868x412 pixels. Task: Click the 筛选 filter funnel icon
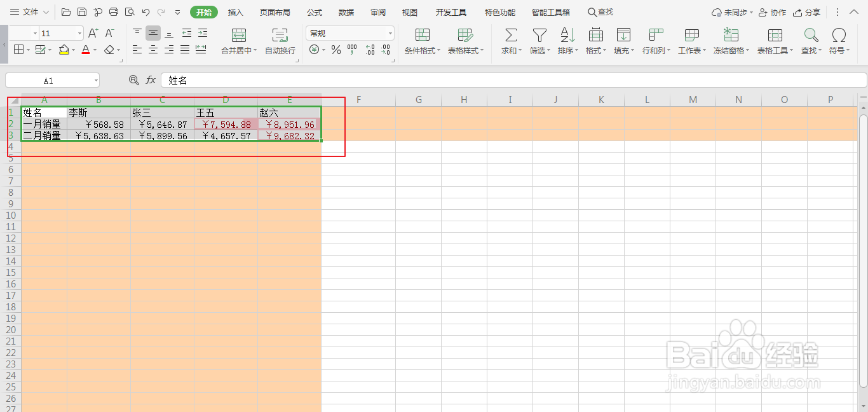coord(539,35)
